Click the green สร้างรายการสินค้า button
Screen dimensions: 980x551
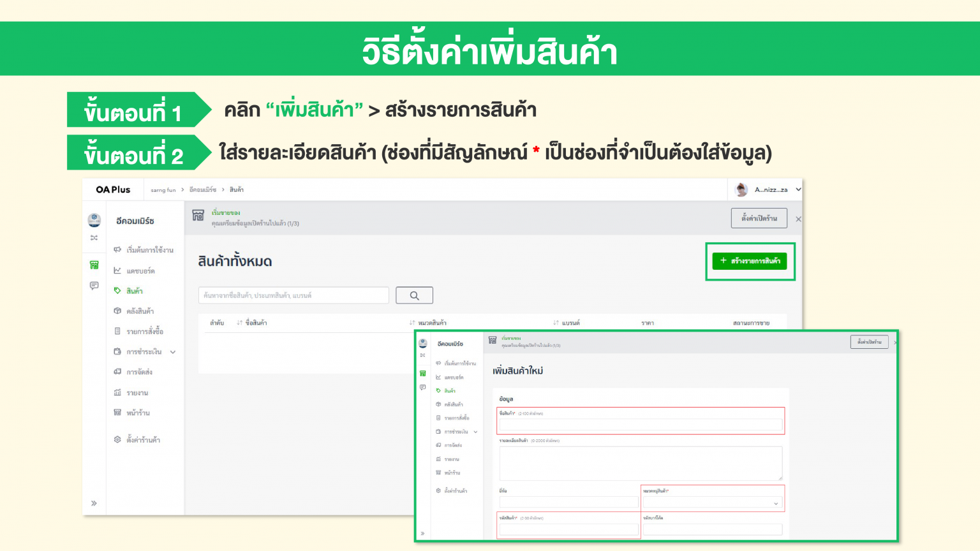tap(750, 261)
